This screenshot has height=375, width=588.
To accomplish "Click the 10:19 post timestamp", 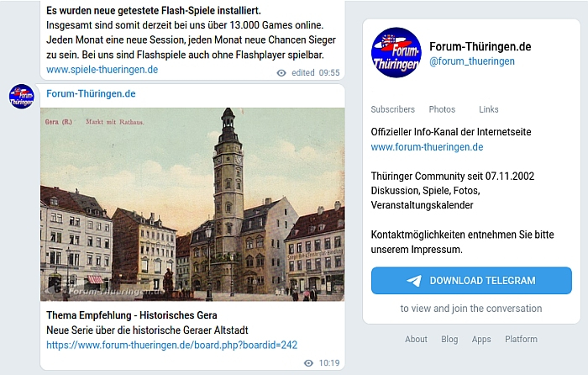I will [329, 363].
